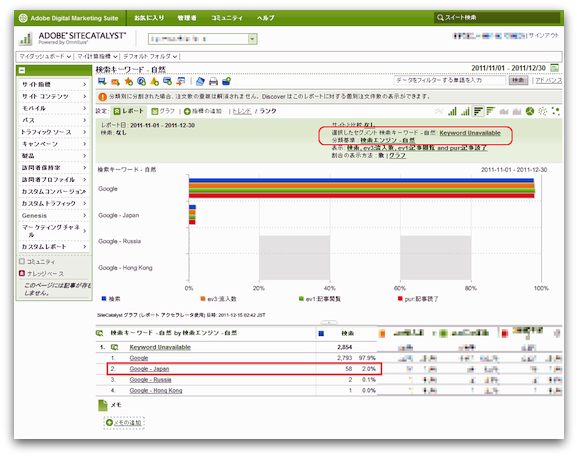Select the bubble chart icon at far right
This screenshot has height=457, width=578.
(556, 111)
